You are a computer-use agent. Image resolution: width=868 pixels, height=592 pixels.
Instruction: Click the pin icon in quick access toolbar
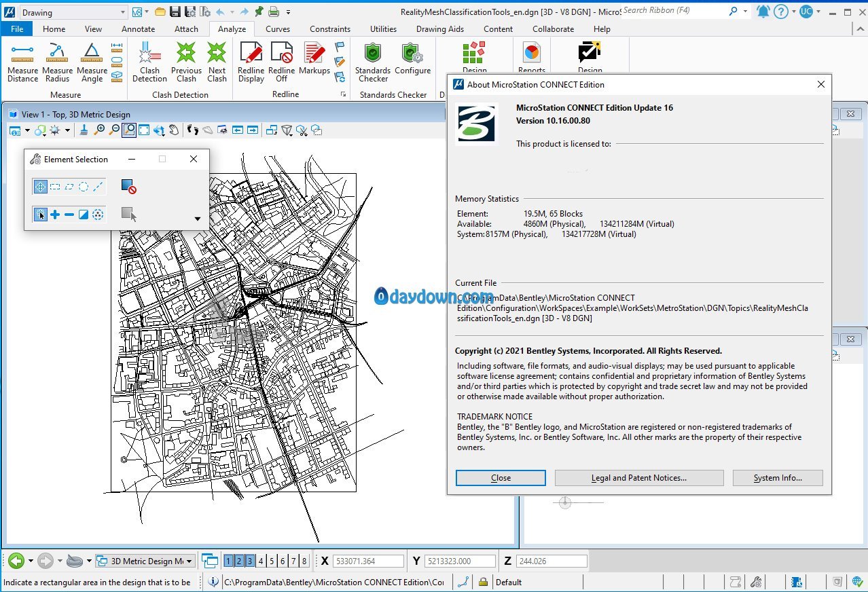(x=259, y=12)
